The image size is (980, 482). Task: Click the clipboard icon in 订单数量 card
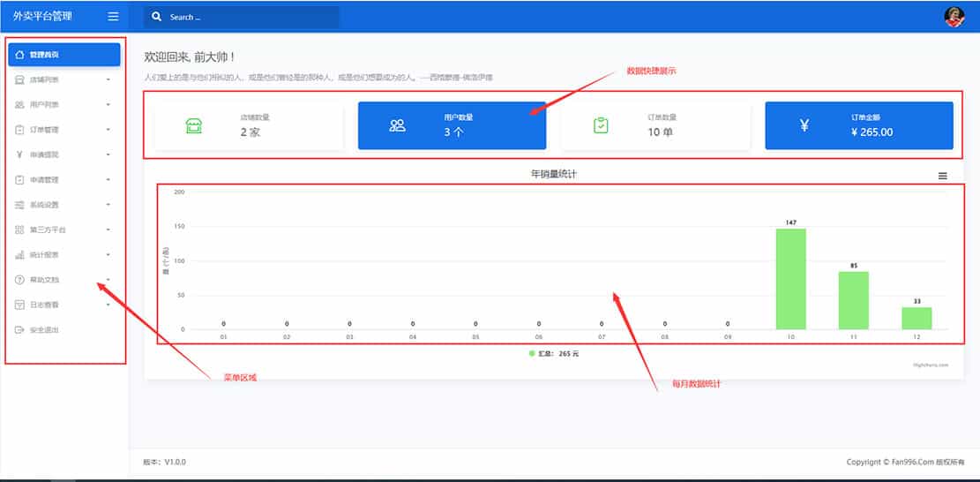pos(601,125)
